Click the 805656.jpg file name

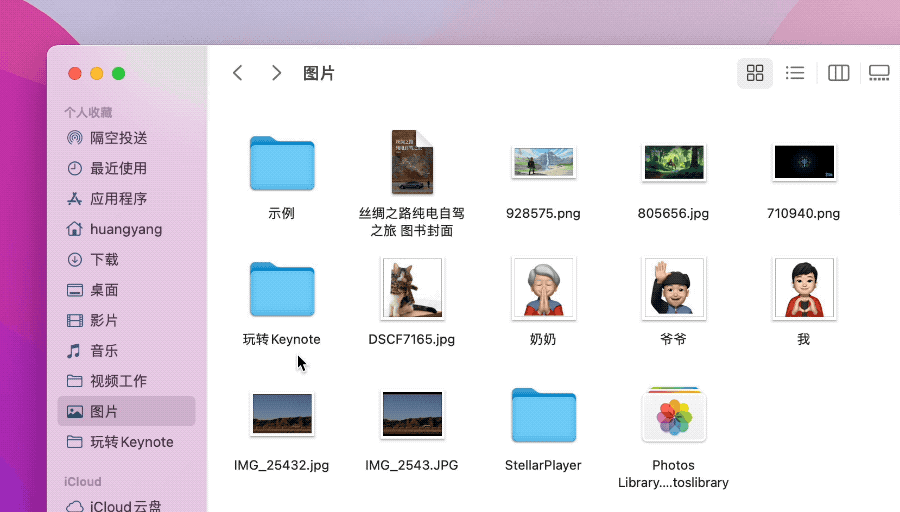click(673, 214)
